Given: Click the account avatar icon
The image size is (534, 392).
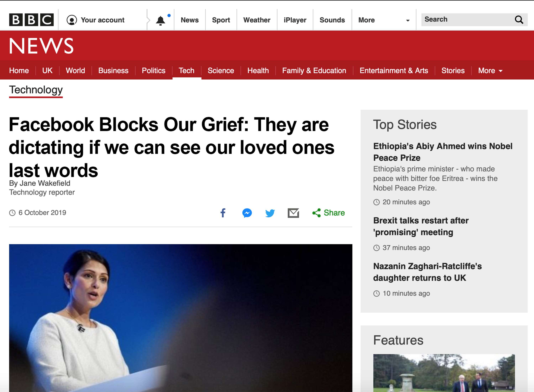Looking at the screenshot, I should (x=72, y=20).
